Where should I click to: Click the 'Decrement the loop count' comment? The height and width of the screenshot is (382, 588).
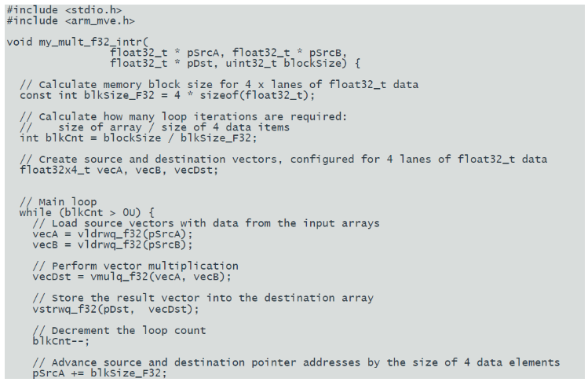click(x=119, y=331)
